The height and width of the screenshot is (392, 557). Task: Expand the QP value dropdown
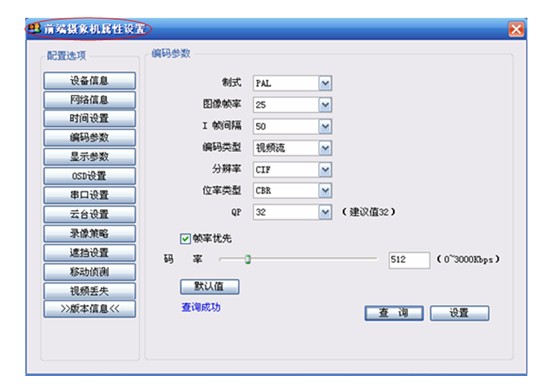pos(325,212)
